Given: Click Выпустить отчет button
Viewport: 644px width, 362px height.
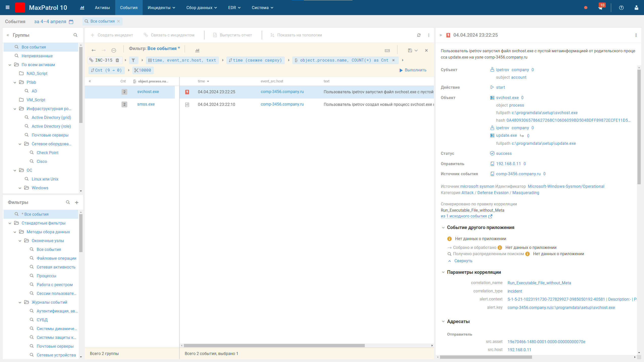Looking at the screenshot, I should (232, 35).
